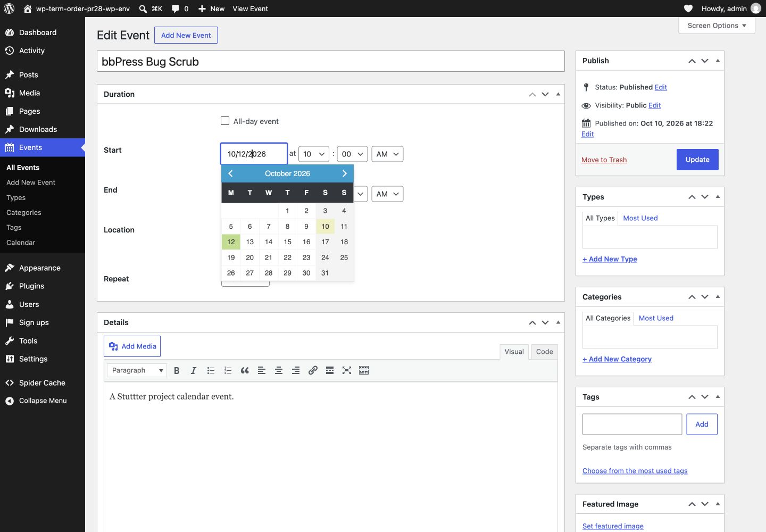Open the start AM/PM dropdown
Image resolution: width=766 pixels, height=532 pixels.
[387, 154]
